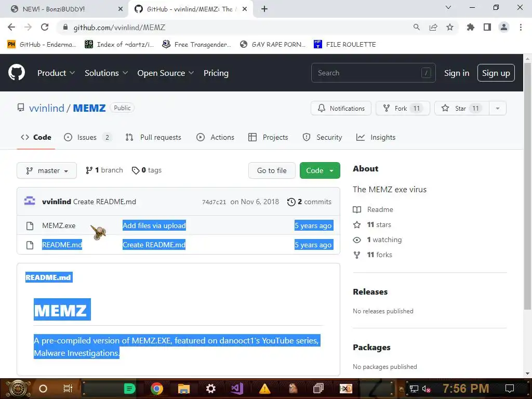Image resolution: width=532 pixels, height=399 pixels.
Task: Open the GitHub - Enderma... bookmark
Action: [x=42, y=45]
